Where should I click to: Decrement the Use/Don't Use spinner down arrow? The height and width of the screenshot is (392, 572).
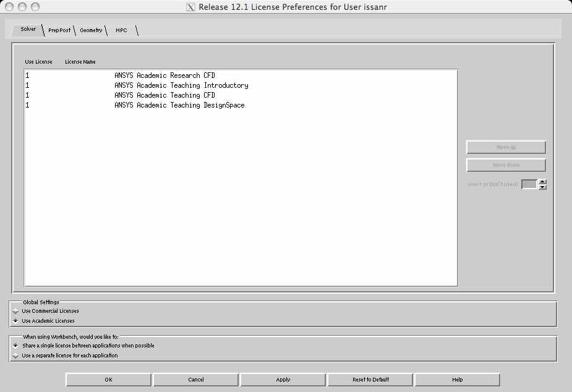[x=543, y=187]
